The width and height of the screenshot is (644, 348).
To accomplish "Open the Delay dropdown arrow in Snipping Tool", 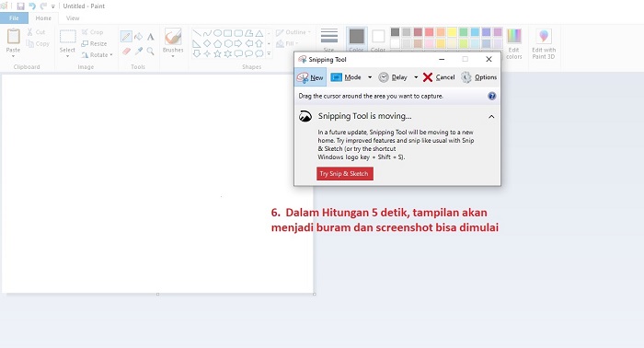I will 416,77.
